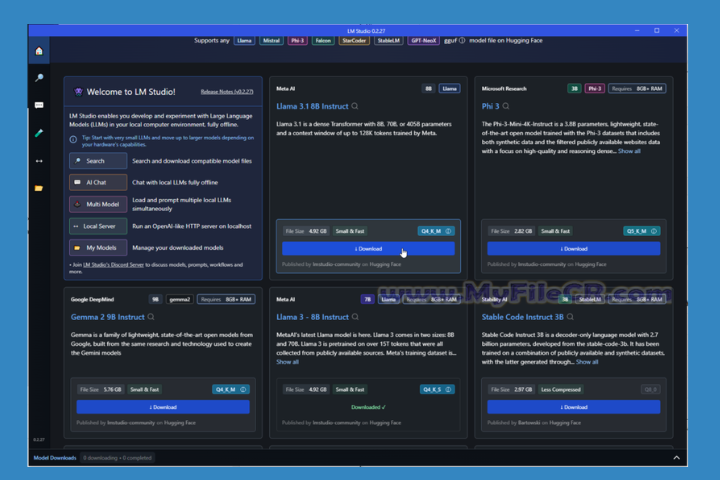The height and width of the screenshot is (480, 720).
Task: Click the Search button in Welcome panel
Action: click(x=98, y=161)
